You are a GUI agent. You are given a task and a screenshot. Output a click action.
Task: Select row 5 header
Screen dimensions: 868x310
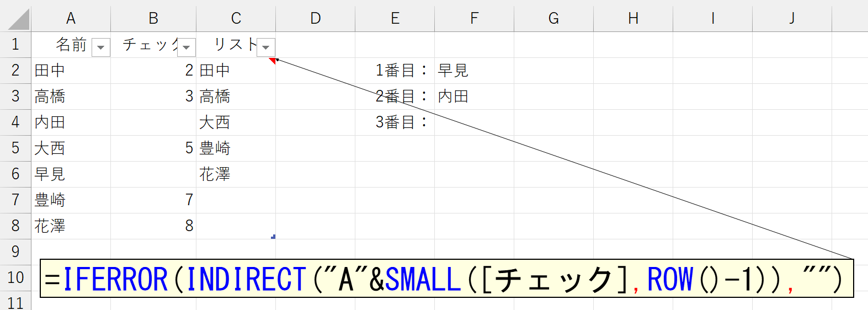(x=15, y=148)
